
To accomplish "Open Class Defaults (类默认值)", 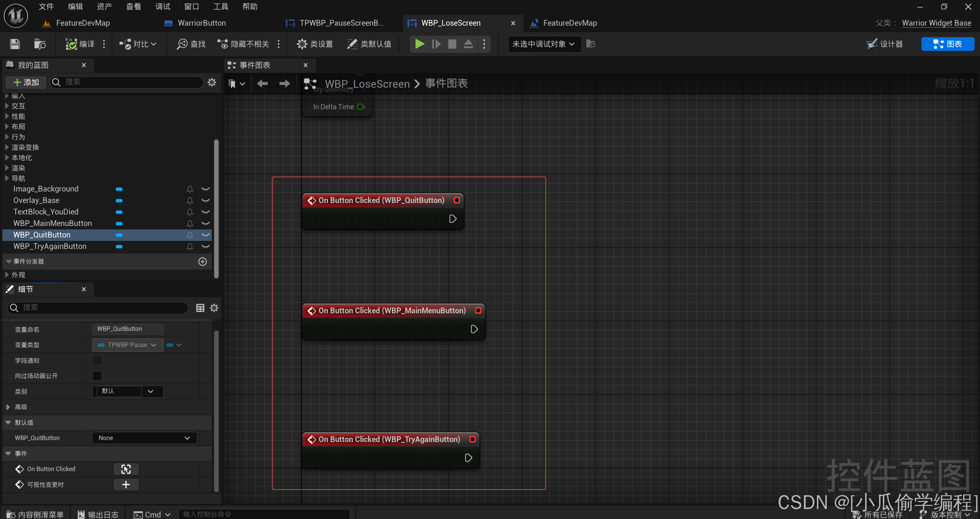I will (x=369, y=44).
